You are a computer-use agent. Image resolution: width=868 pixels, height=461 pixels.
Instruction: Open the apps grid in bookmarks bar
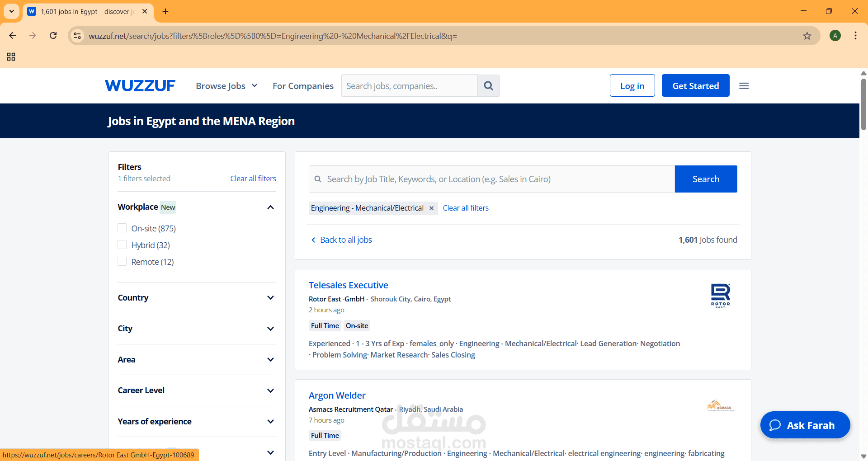point(11,56)
